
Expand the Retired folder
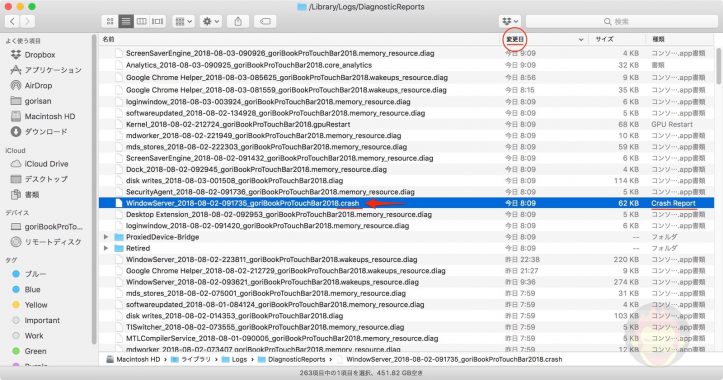(x=106, y=248)
